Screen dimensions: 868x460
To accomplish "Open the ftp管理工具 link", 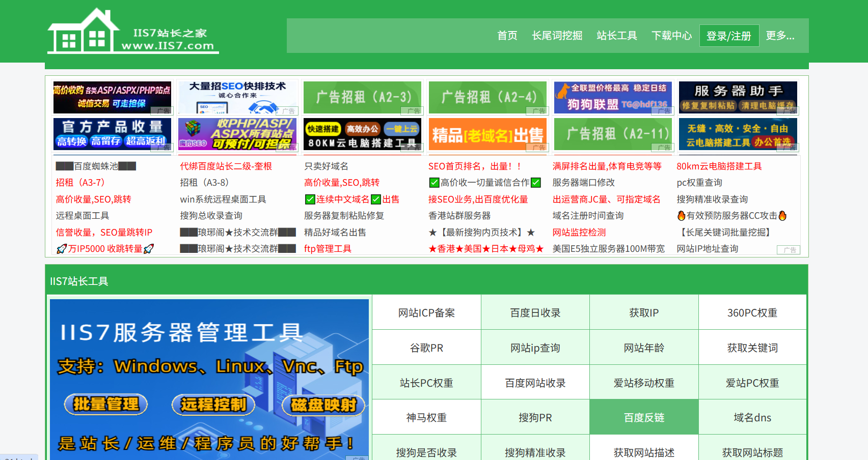I will coord(327,249).
